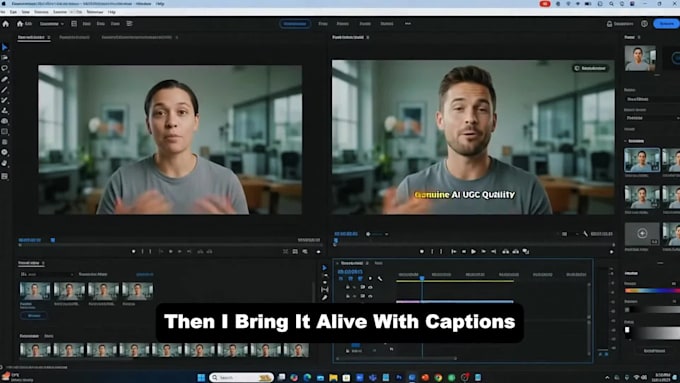Click button at bottom of right color panel

point(654,350)
